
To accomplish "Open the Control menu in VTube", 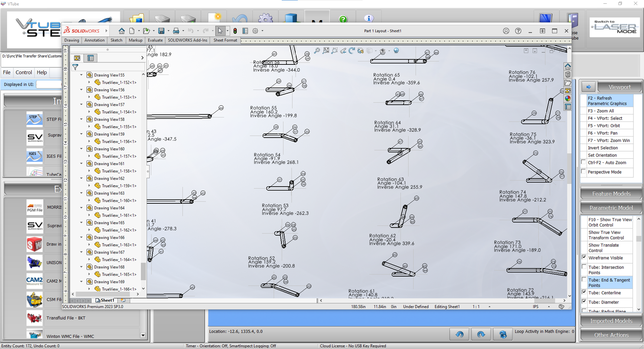I will click(x=24, y=73).
